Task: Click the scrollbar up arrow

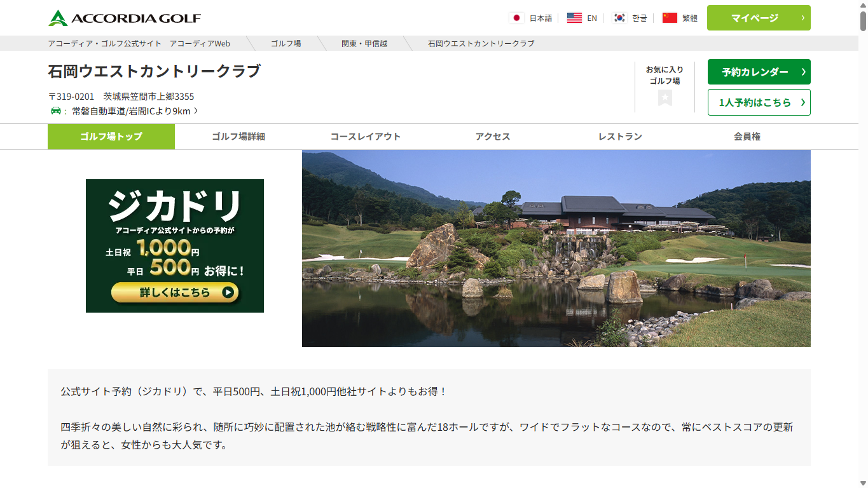Action: [863, 4]
